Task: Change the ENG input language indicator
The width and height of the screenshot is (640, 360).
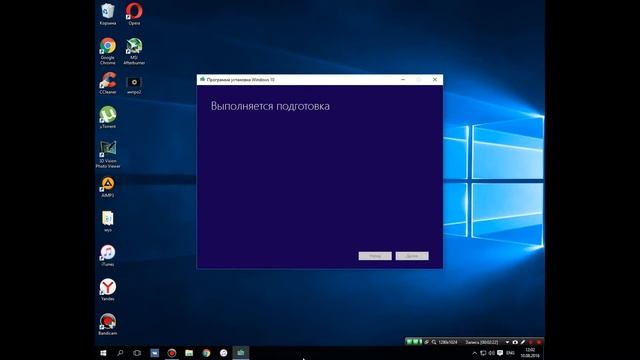Action: [510, 353]
